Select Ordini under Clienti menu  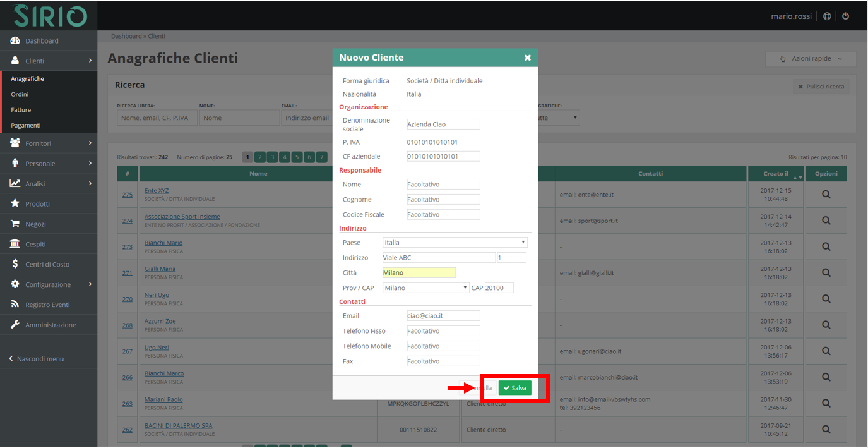(x=20, y=94)
